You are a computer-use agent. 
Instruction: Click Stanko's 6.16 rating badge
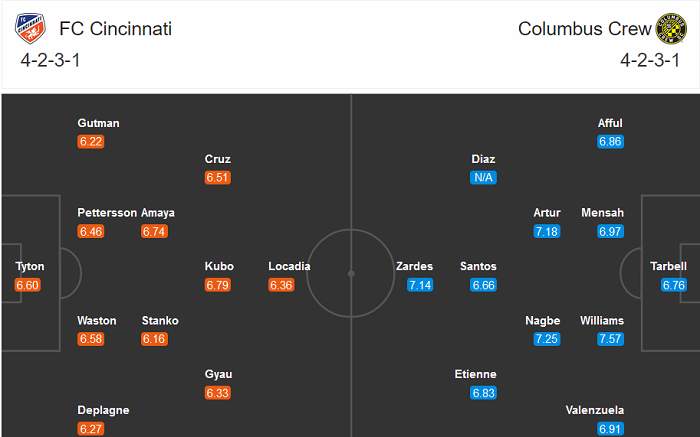click(x=154, y=340)
